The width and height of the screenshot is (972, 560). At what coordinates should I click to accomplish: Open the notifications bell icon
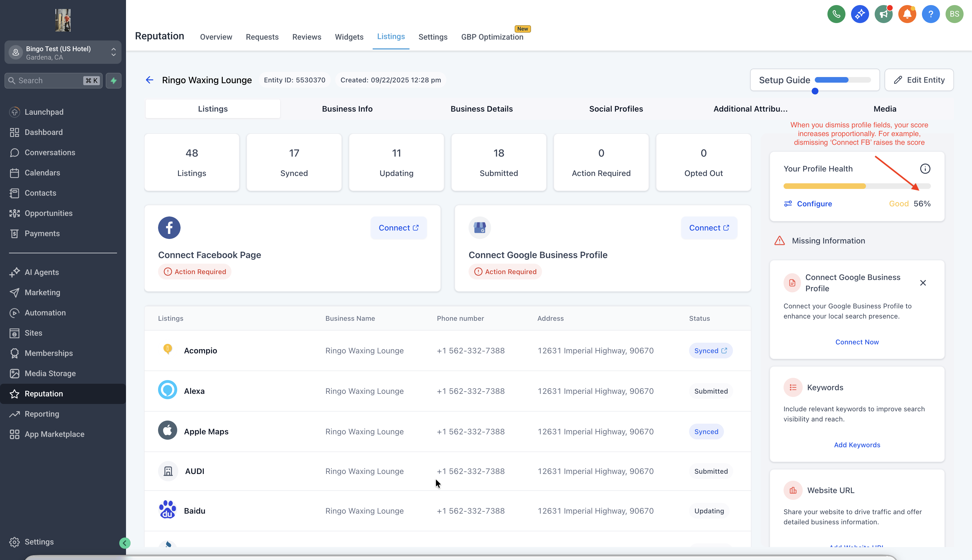907,14
